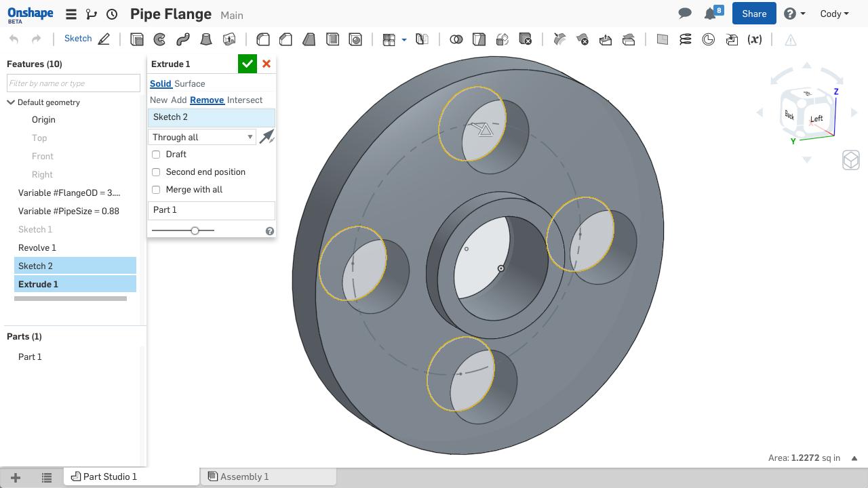Image resolution: width=868 pixels, height=488 pixels.
Task: Open the Through all end type dropdown
Action: coord(201,137)
